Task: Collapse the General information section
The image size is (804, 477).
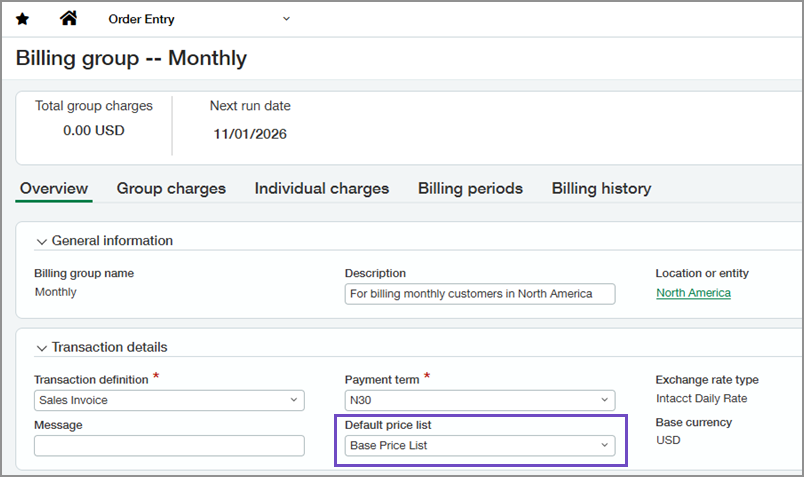Action: click(x=42, y=241)
